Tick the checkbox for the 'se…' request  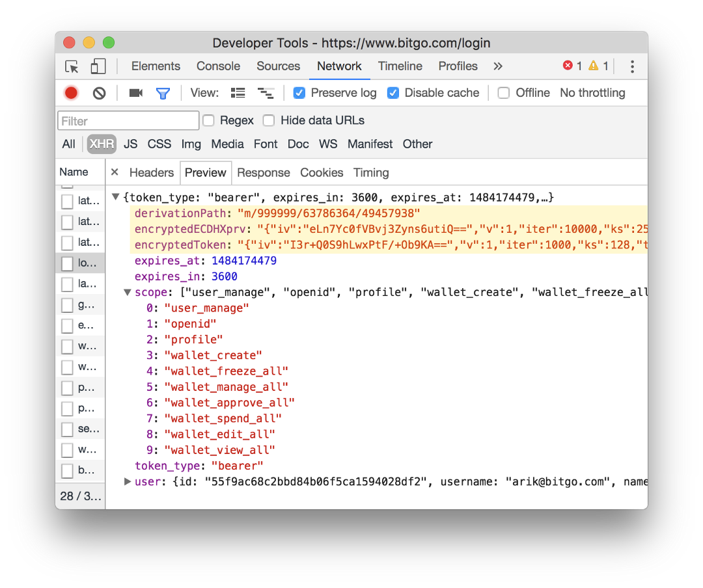tap(67, 429)
